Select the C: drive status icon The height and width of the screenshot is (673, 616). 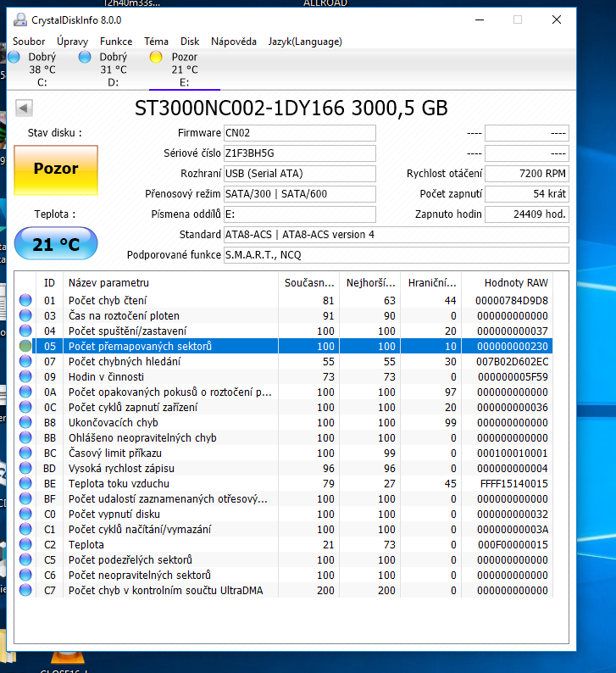(x=14, y=58)
